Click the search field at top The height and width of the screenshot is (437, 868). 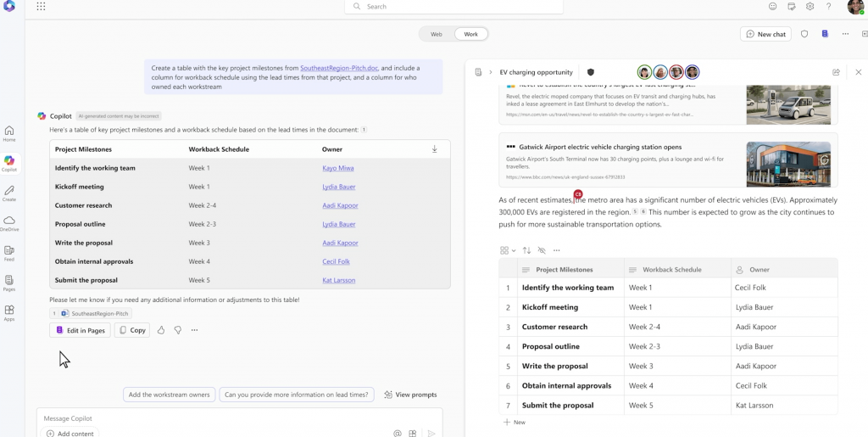pos(453,7)
